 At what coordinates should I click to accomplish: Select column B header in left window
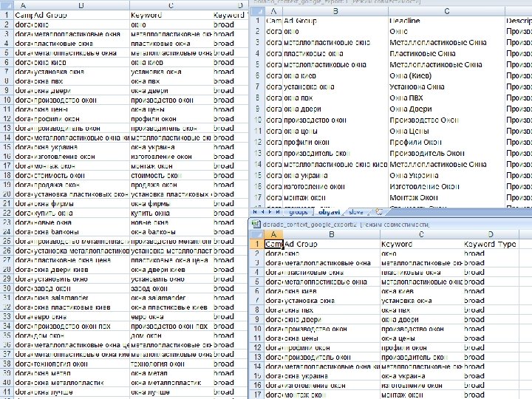coord(81,5)
